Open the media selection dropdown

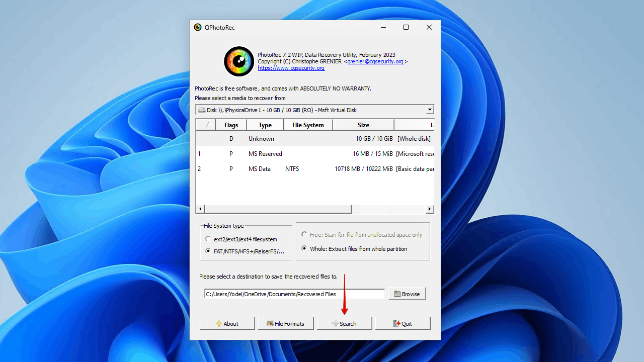pyautogui.click(x=430, y=110)
